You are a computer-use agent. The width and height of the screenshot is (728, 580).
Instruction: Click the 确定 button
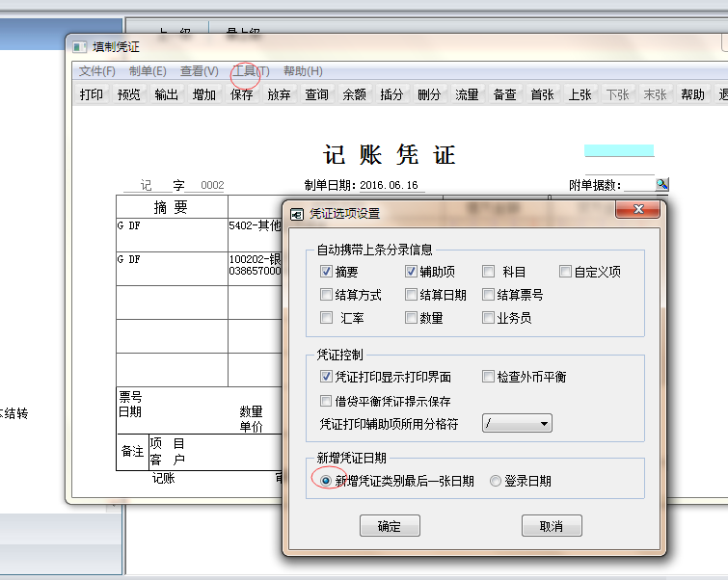tap(390, 526)
